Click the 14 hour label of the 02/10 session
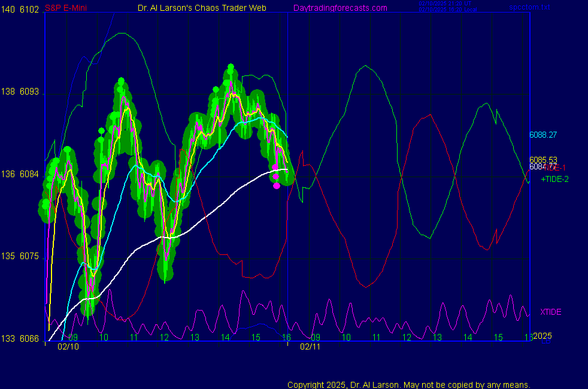The image size is (588, 389). click(225, 338)
